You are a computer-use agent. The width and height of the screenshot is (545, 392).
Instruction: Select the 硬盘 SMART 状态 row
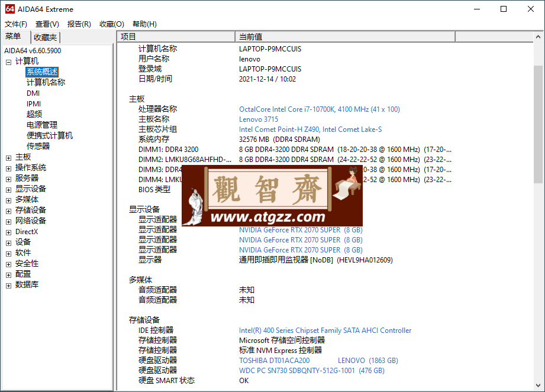click(194, 381)
